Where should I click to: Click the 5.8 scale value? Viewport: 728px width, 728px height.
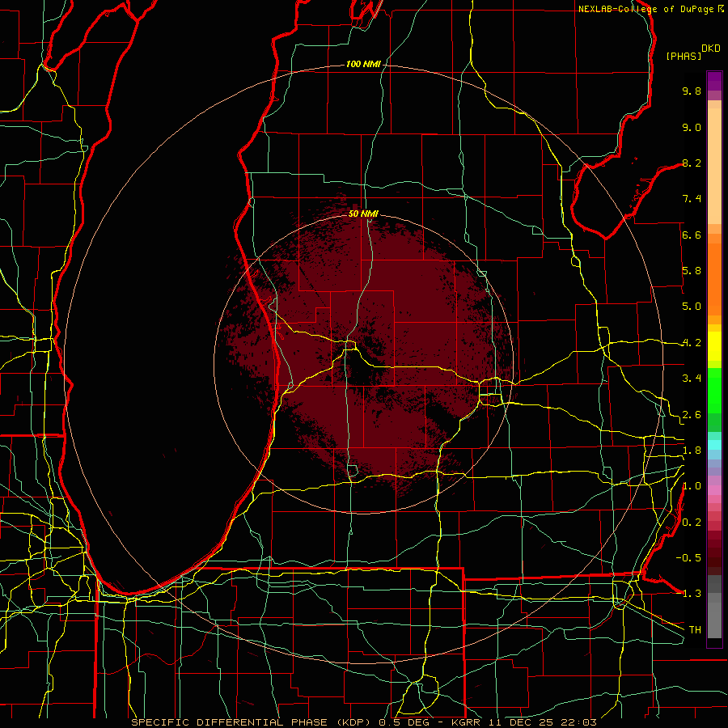(x=692, y=271)
